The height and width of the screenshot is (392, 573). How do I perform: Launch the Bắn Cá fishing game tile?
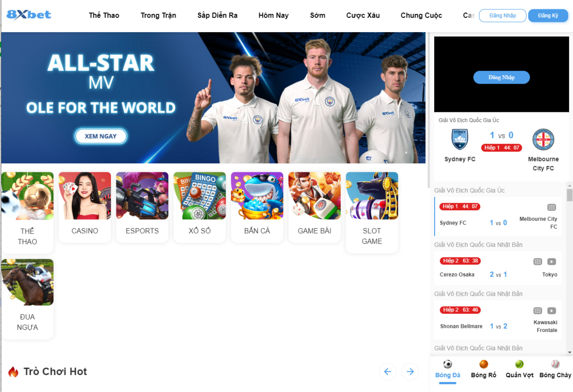(257, 207)
